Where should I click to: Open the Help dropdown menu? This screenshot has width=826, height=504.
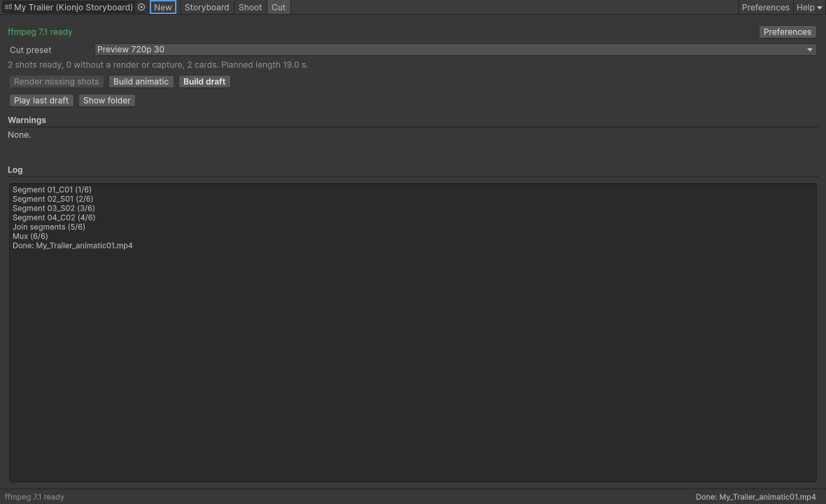tap(809, 8)
